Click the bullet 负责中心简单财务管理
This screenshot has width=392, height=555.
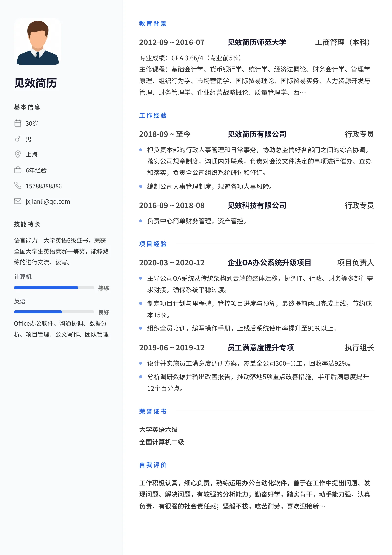[x=197, y=221]
